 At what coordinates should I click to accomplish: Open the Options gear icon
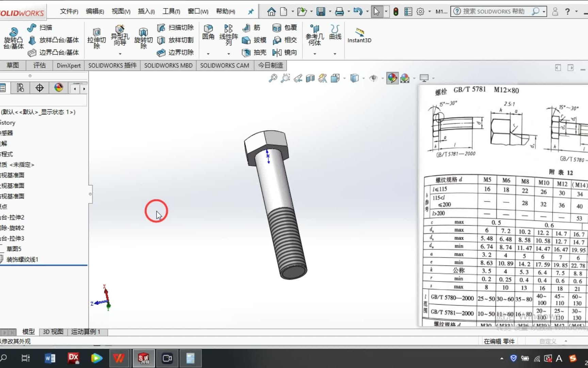tap(420, 12)
